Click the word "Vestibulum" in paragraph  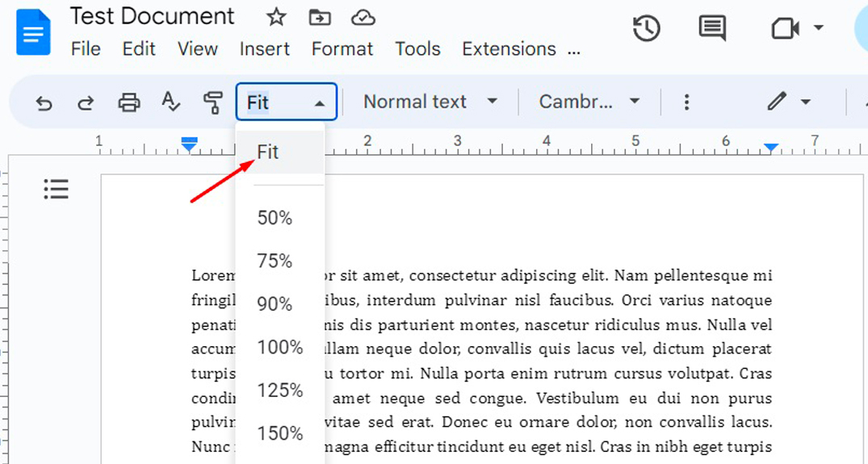click(578, 398)
